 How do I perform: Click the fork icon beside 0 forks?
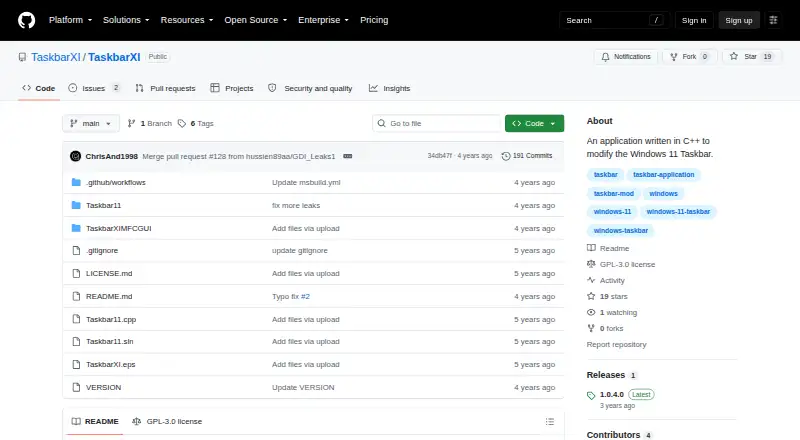point(591,328)
